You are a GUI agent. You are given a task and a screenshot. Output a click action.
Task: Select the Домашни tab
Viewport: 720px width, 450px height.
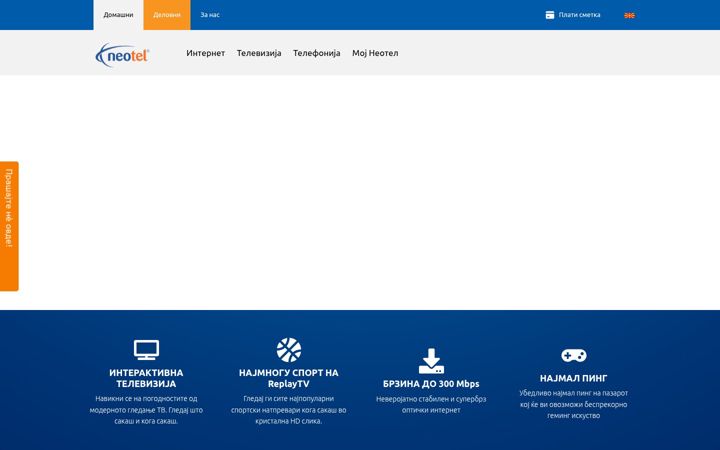click(x=118, y=15)
